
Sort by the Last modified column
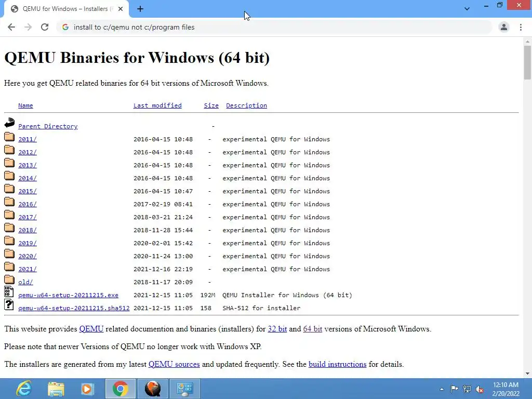[157, 105]
